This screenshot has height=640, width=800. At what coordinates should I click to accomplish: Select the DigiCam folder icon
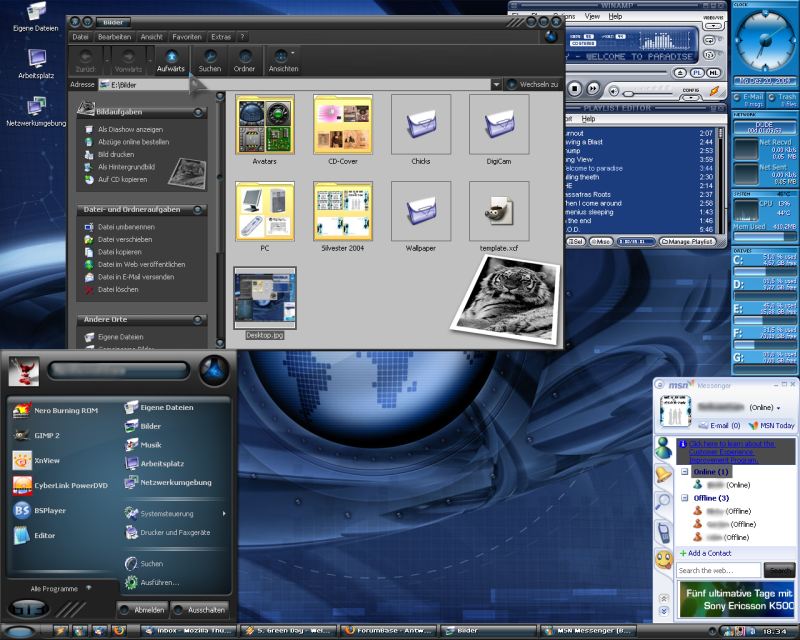(x=499, y=125)
